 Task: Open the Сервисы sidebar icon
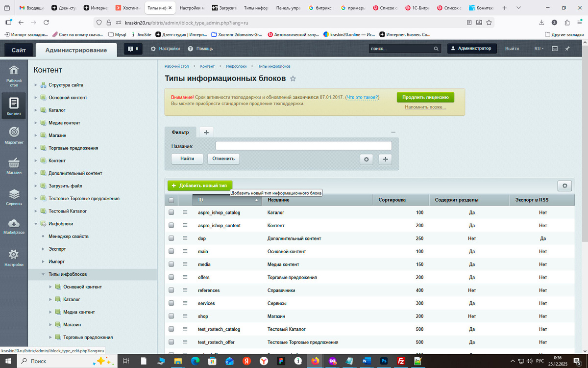14,196
